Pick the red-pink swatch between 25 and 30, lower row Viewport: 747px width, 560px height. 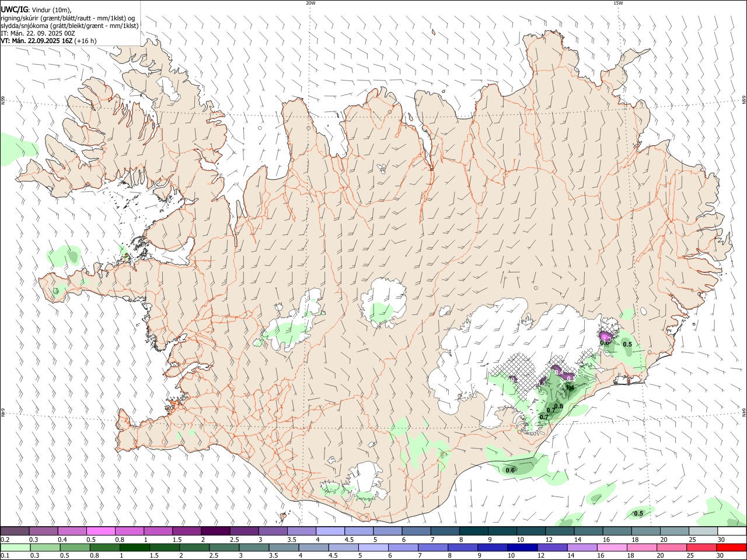[701, 547]
